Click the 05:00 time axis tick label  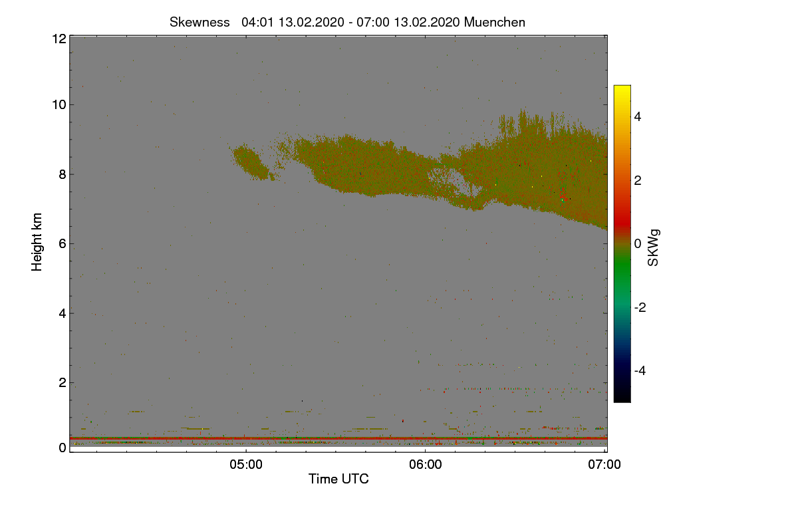point(245,465)
